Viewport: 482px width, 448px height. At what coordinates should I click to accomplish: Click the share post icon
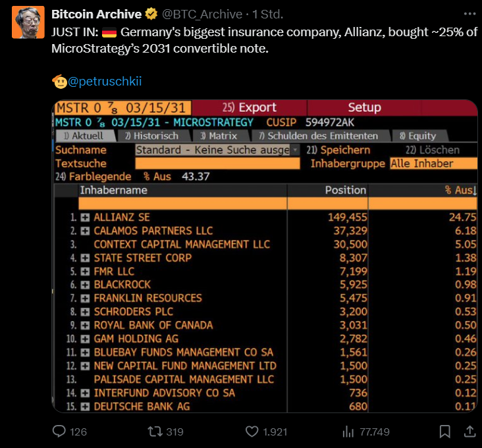[469, 432]
